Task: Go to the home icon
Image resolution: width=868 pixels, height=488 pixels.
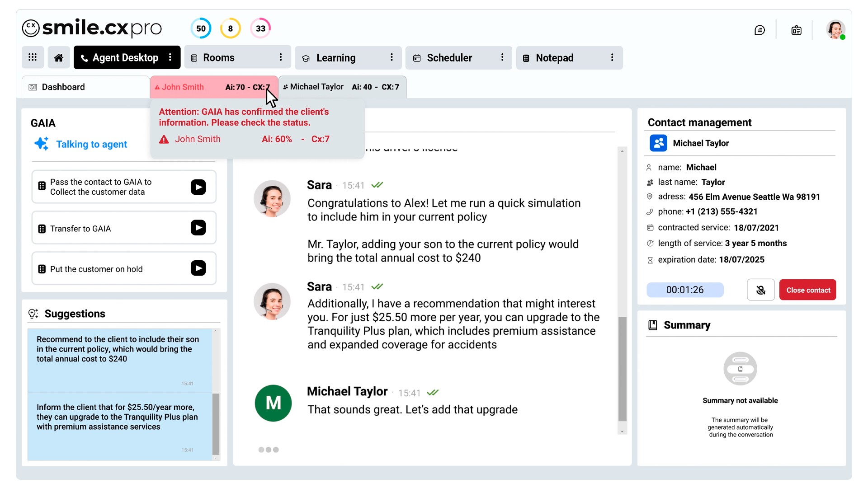Action: tap(59, 57)
